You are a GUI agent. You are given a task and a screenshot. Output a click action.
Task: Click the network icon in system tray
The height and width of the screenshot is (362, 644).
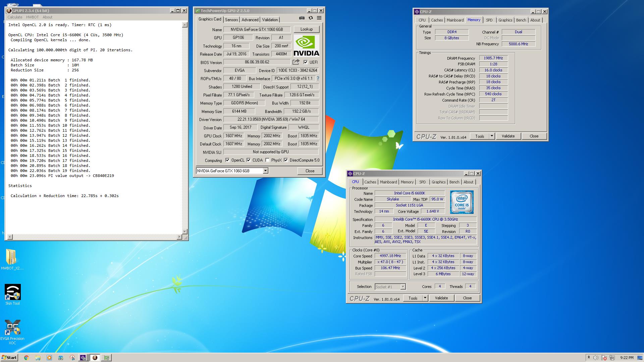(x=612, y=358)
